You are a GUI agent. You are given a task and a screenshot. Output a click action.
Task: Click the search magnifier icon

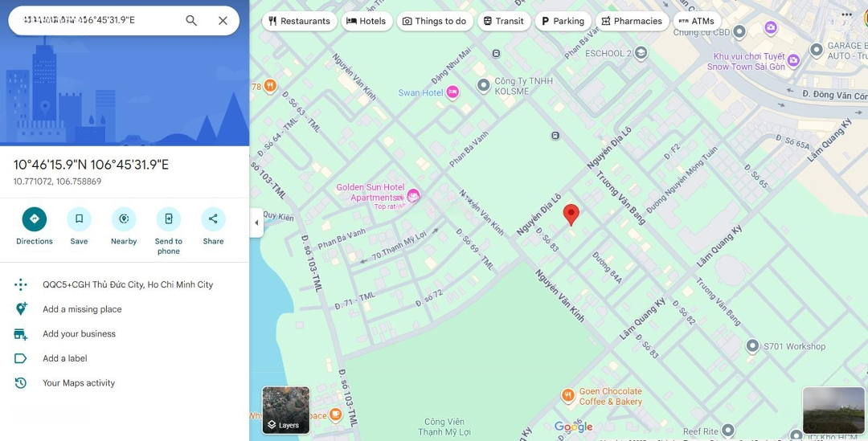191,20
